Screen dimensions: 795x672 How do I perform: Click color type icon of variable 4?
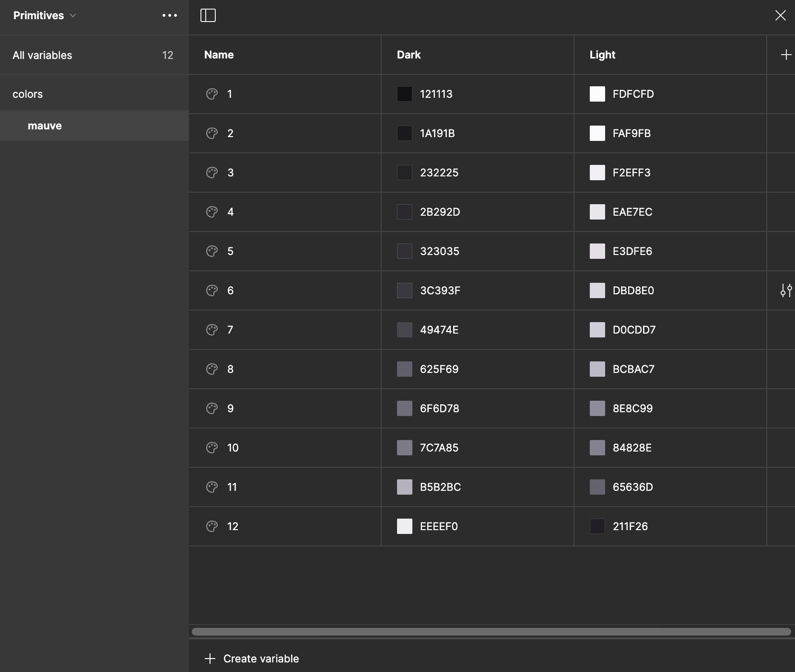point(212,212)
